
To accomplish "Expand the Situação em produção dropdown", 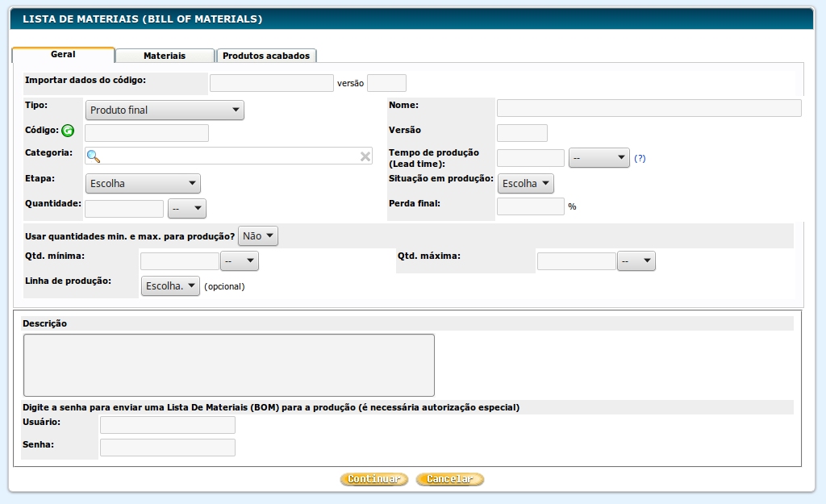I will point(526,184).
